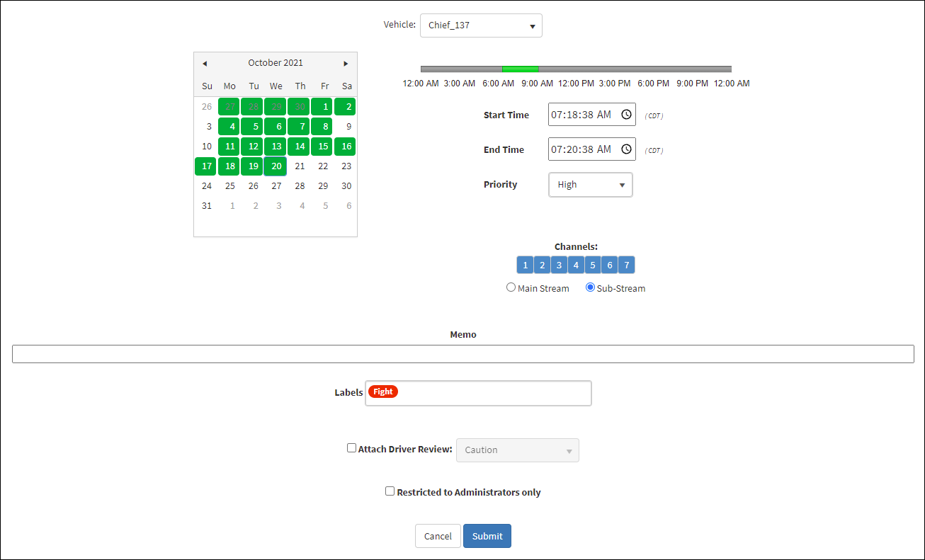The height and width of the screenshot is (560, 925).
Task: Select the Main Stream radio option
Action: click(511, 287)
